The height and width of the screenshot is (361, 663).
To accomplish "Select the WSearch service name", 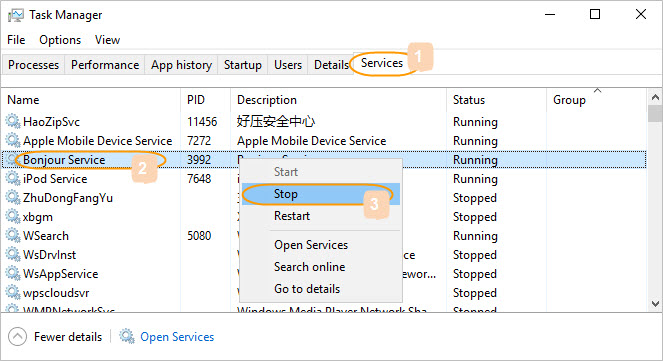I will click(46, 236).
